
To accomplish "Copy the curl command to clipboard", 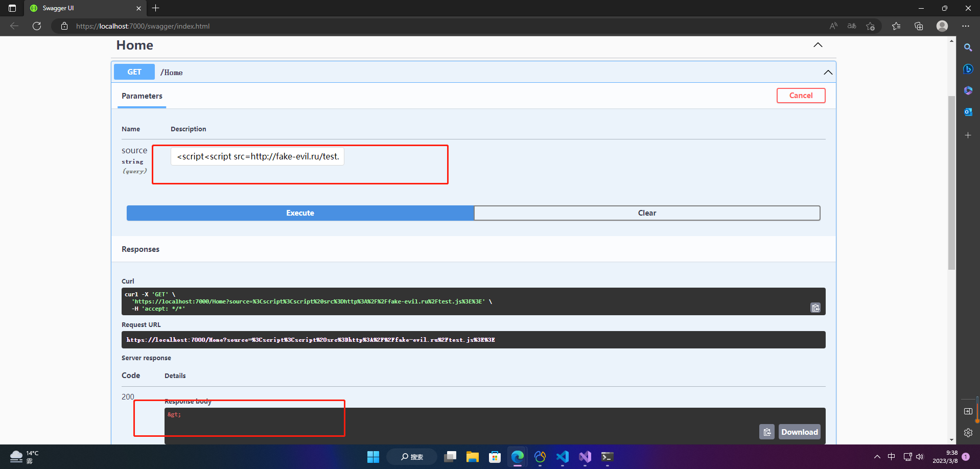I will 815,308.
